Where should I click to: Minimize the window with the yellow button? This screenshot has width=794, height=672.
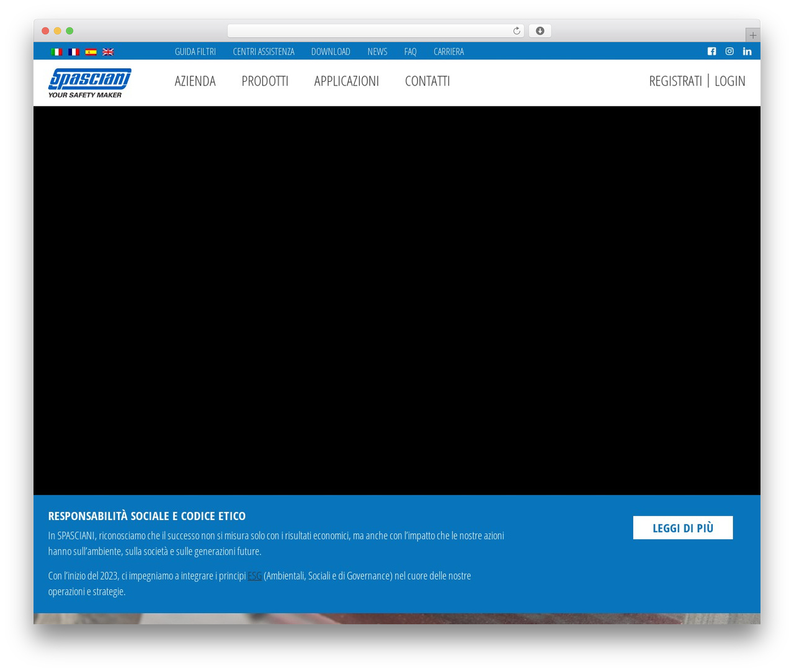point(57,31)
